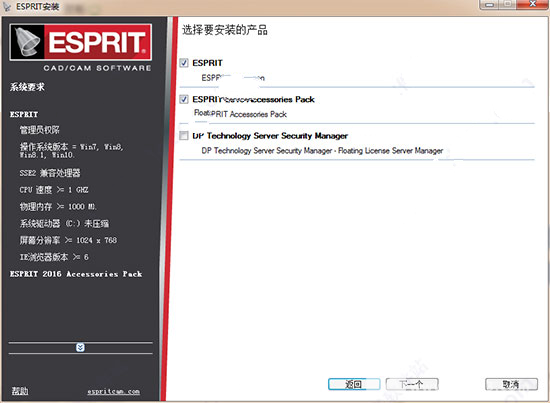Select the ESPRIT 2016 Accessories Pack heading
Image resolution: width=550 pixels, height=403 pixels.
click(x=76, y=274)
